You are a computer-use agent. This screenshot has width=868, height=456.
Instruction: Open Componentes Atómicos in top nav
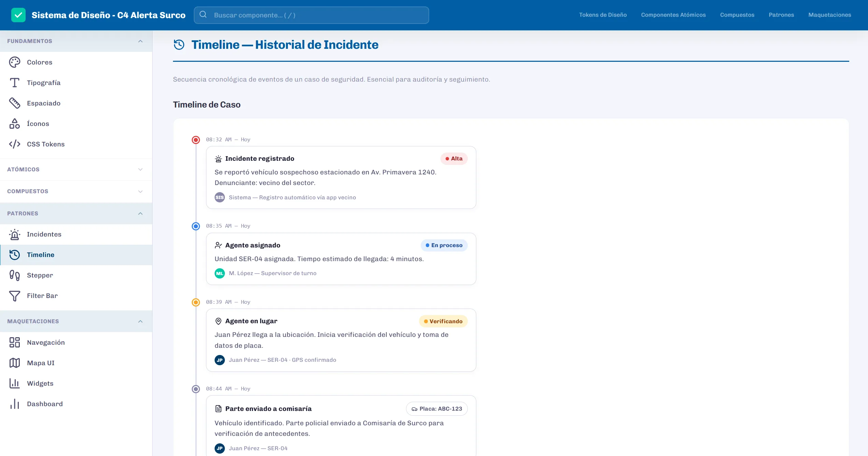[673, 15]
